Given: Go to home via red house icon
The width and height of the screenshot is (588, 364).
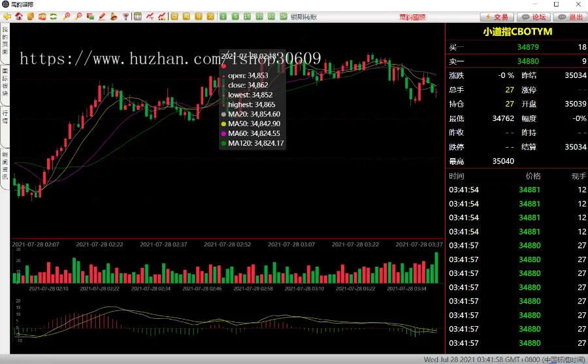Looking at the screenshot, I should (19, 16).
